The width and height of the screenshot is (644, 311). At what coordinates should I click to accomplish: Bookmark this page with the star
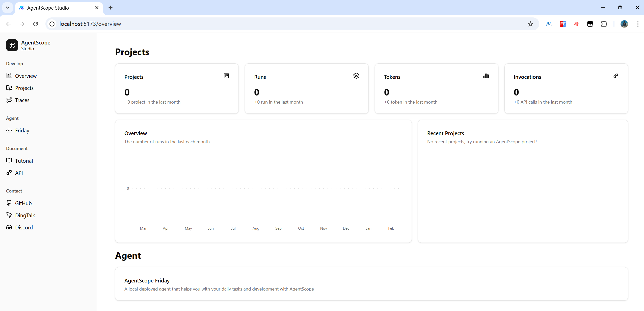pyautogui.click(x=530, y=24)
